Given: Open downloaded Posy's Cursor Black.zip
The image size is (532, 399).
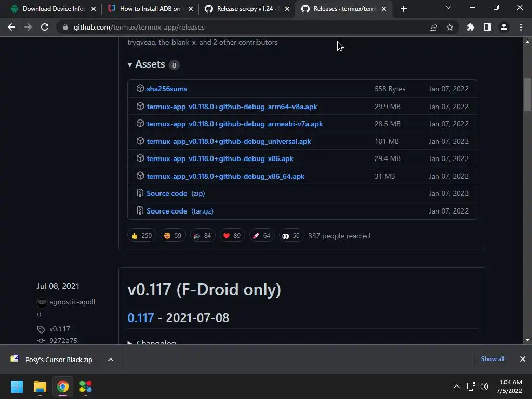Looking at the screenshot, I should [x=58, y=360].
